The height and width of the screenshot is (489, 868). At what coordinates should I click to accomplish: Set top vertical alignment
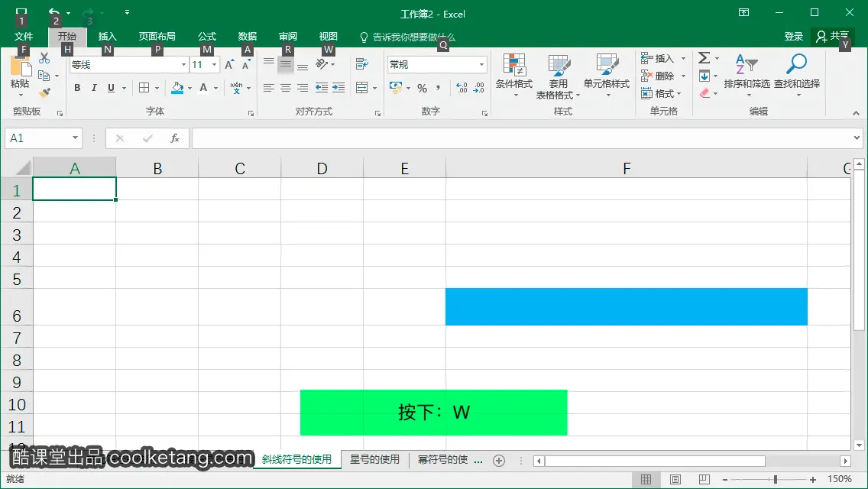pos(268,62)
